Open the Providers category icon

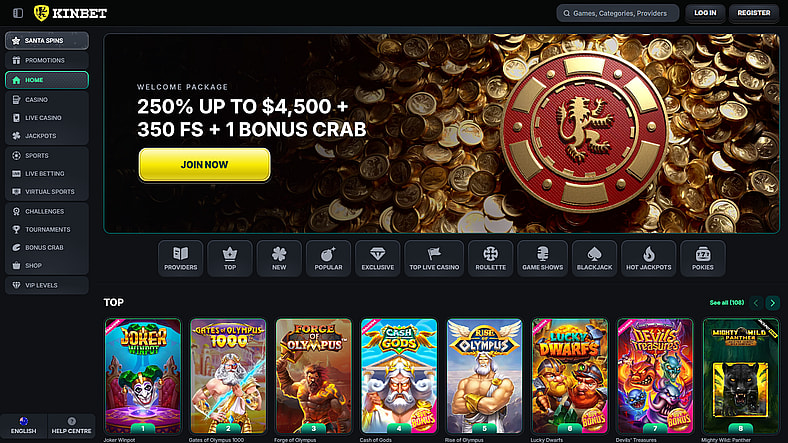(x=180, y=258)
